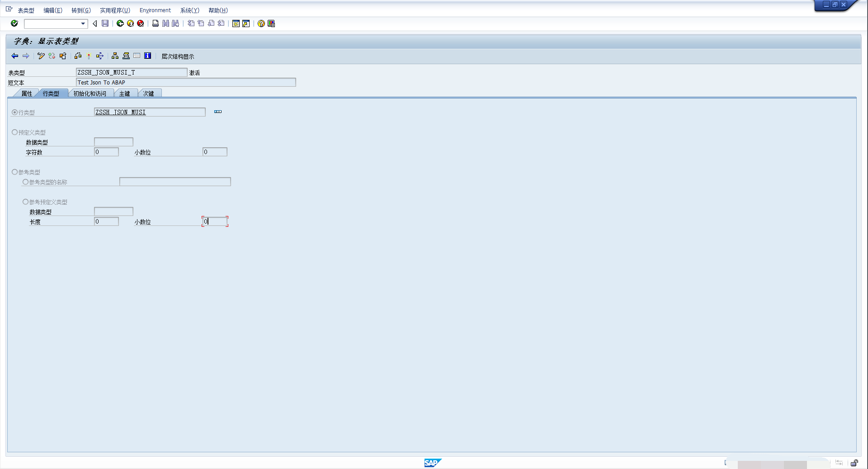Select the 预定义类型 radio button
Screen dimensions: 868x469
coord(14,132)
